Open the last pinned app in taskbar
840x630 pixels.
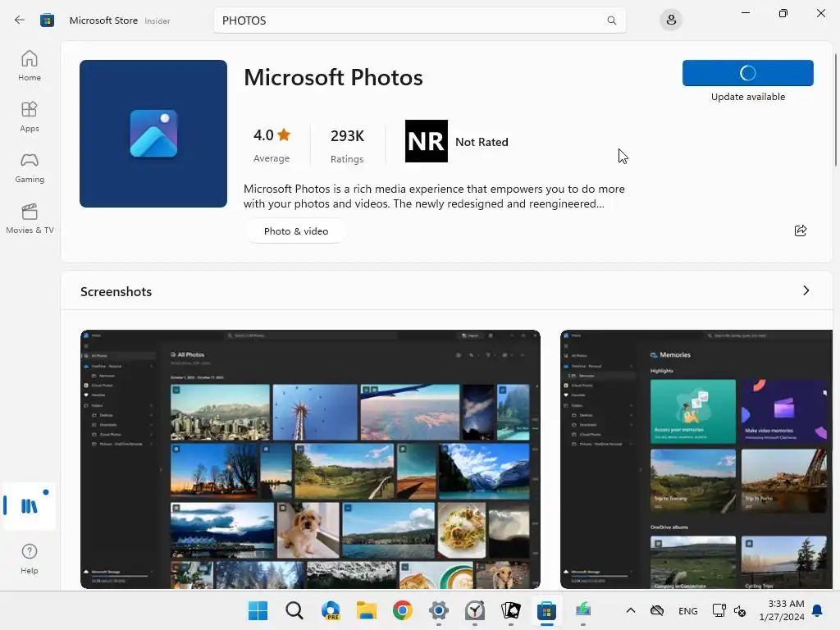click(583, 610)
